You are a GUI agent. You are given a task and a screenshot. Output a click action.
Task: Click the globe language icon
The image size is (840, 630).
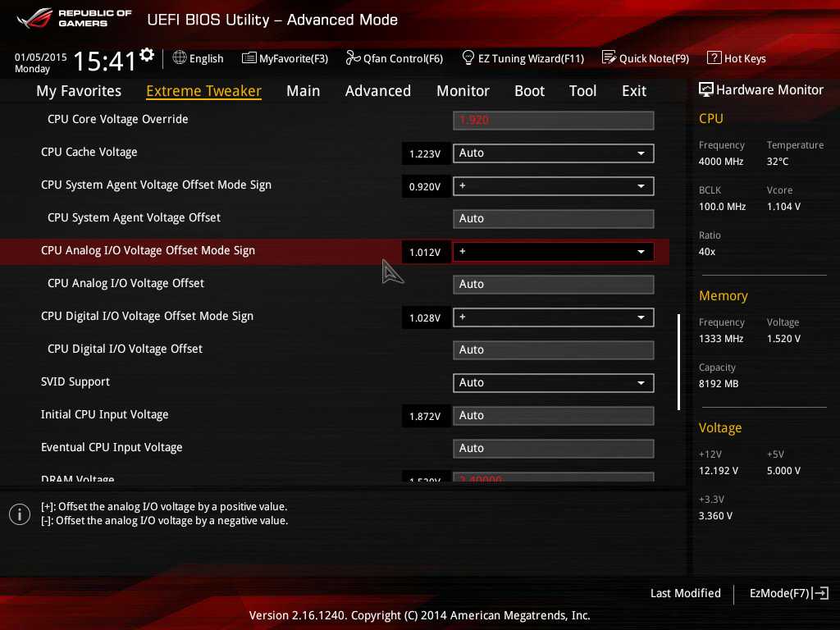tap(180, 58)
